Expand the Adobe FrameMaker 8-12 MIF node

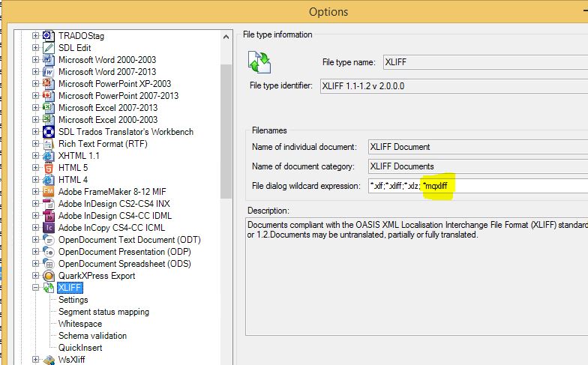[36, 192]
